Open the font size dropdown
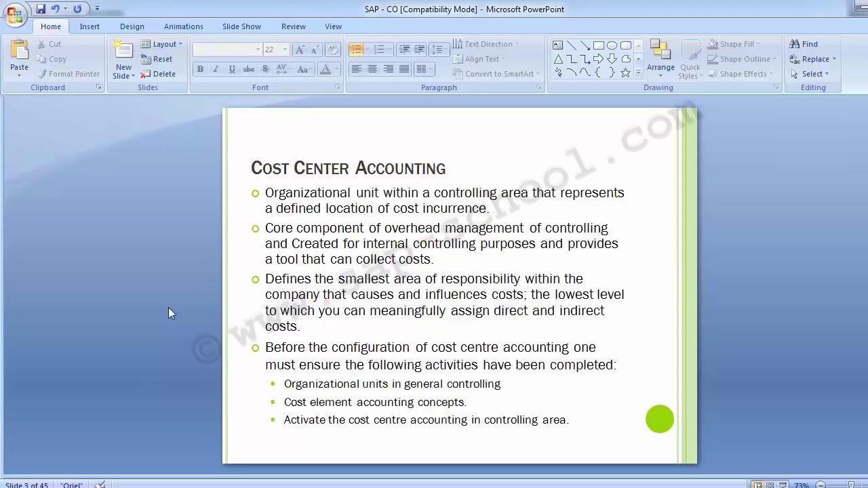The height and width of the screenshot is (488, 868). (285, 49)
